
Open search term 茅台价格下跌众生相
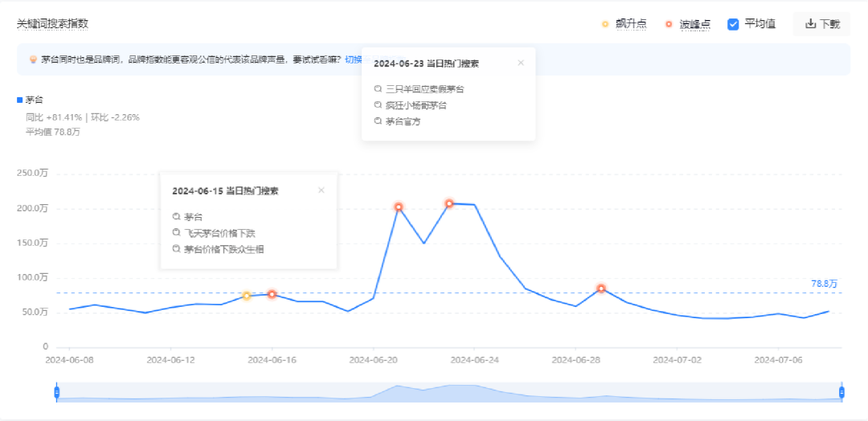coord(223,250)
